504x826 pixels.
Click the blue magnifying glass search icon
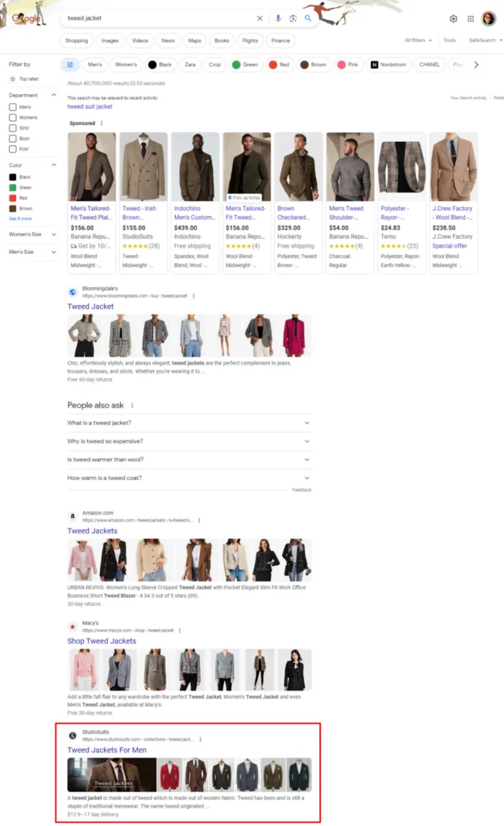coord(308,19)
